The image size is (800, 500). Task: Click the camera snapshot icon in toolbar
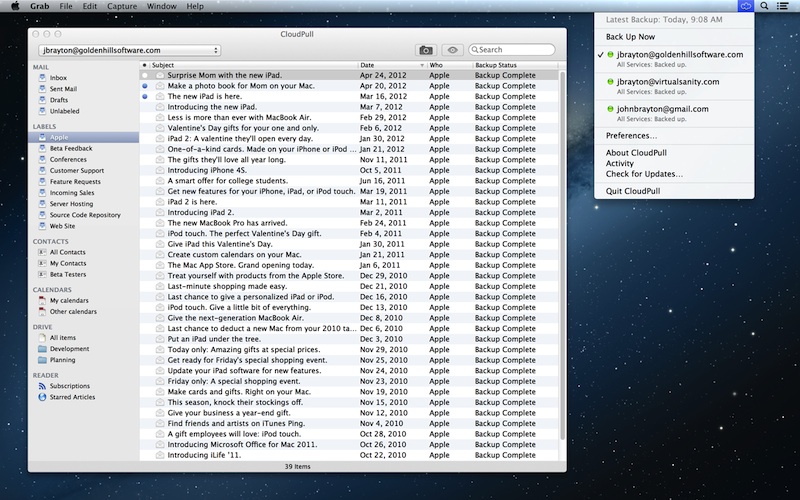tap(426, 50)
